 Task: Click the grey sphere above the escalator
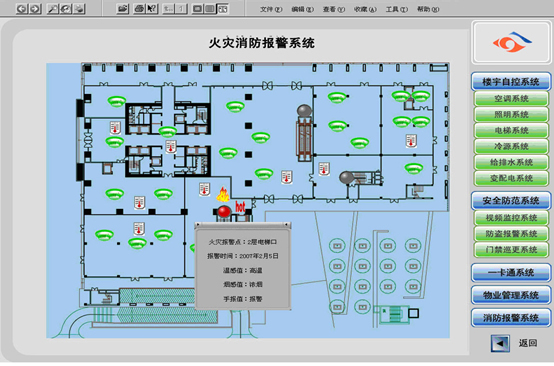(304, 111)
